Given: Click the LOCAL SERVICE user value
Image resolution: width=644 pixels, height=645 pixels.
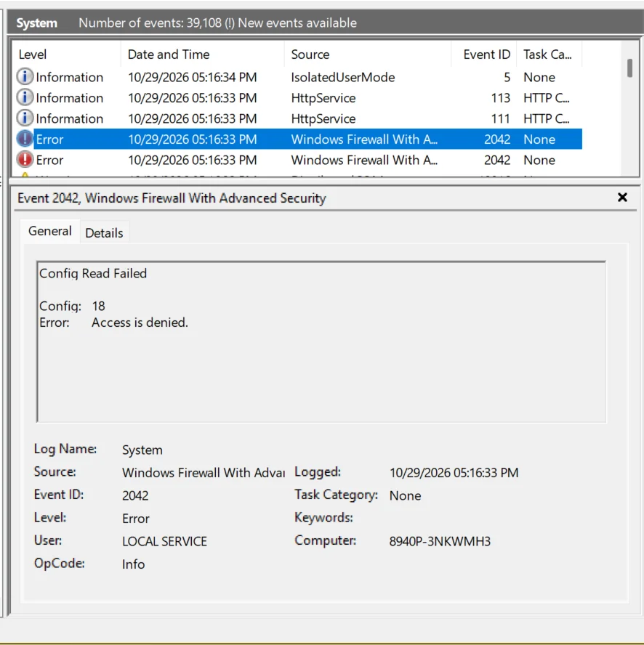Looking at the screenshot, I should coord(164,541).
